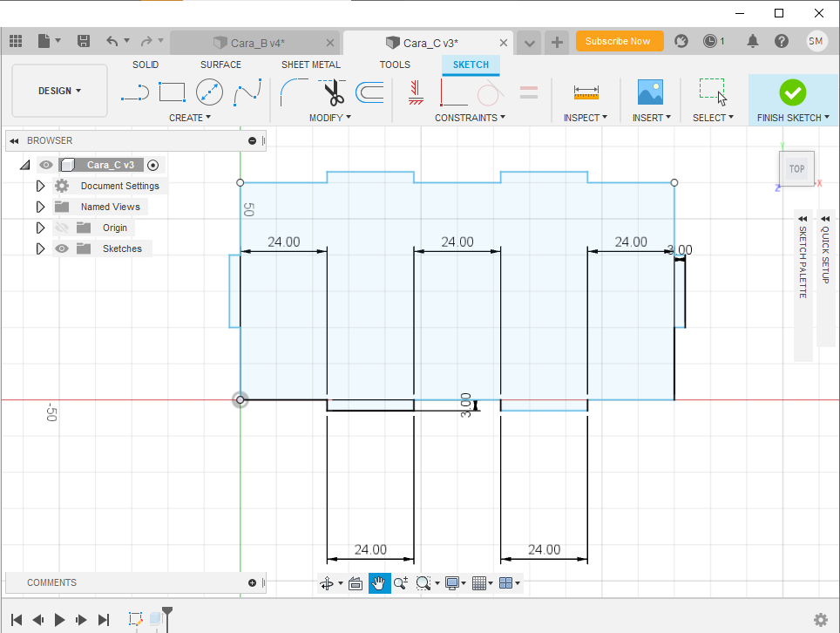
Task: Select the Measure inspect tool
Action: (x=586, y=92)
